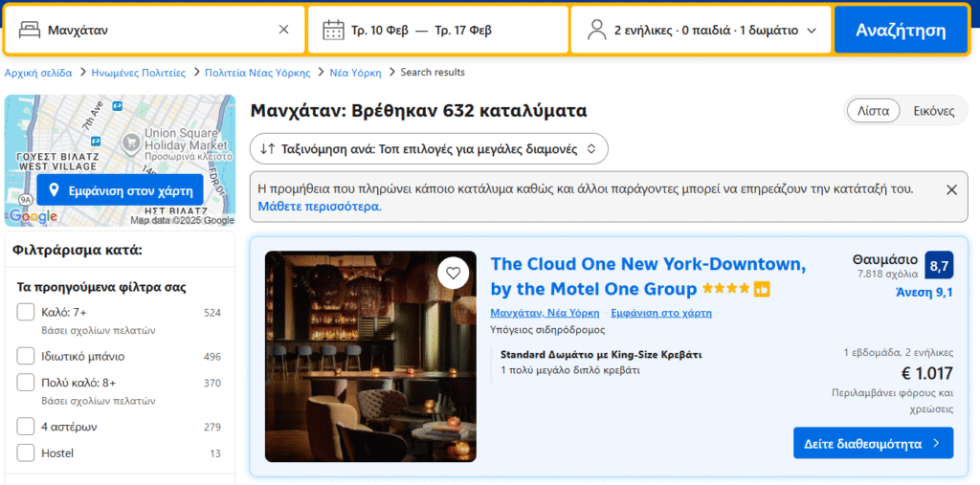The image size is (980, 485).
Task: Clear the Μανχάταν destination with the X
Action: (x=283, y=30)
